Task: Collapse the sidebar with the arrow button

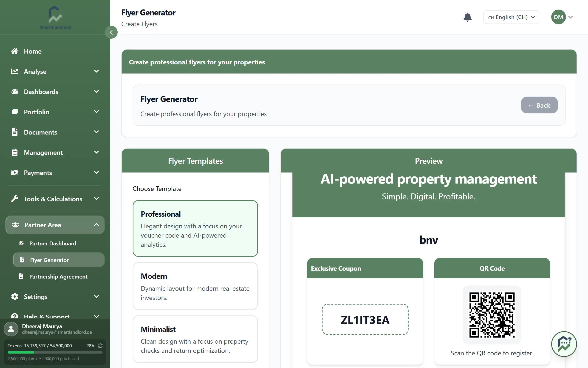Action: point(111,32)
